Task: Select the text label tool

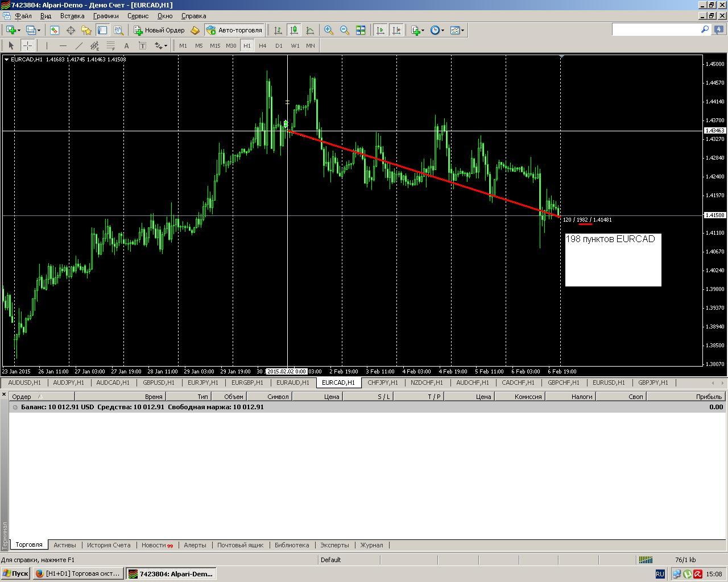Action: (x=142, y=45)
